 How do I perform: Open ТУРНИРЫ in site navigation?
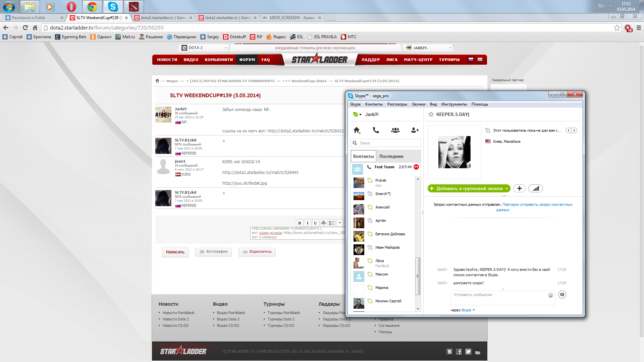pyautogui.click(x=449, y=60)
